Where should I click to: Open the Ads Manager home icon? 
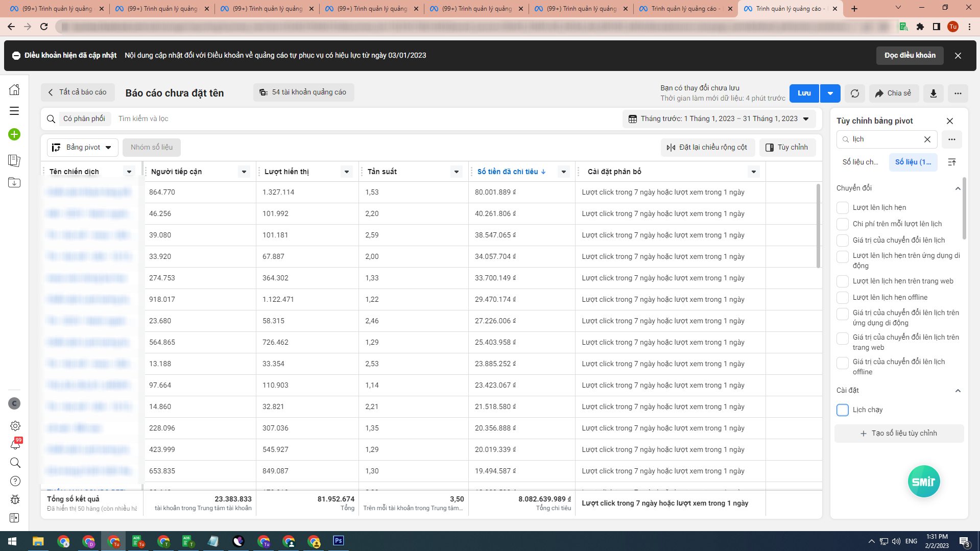click(14, 90)
